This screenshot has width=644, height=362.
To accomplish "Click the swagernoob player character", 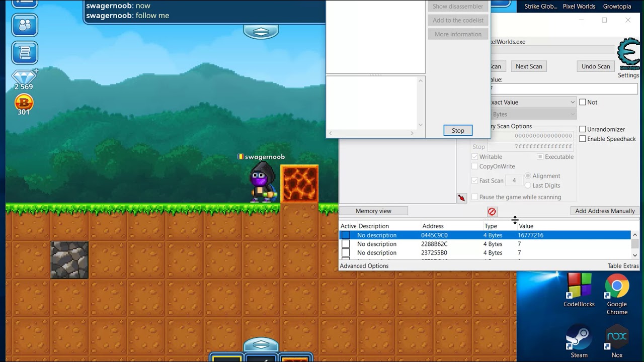I will 263,183.
